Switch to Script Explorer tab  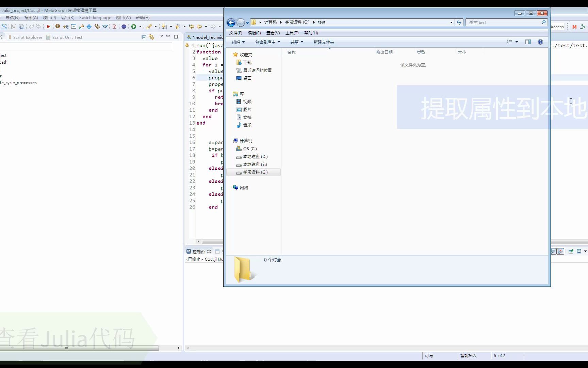[25, 37]
